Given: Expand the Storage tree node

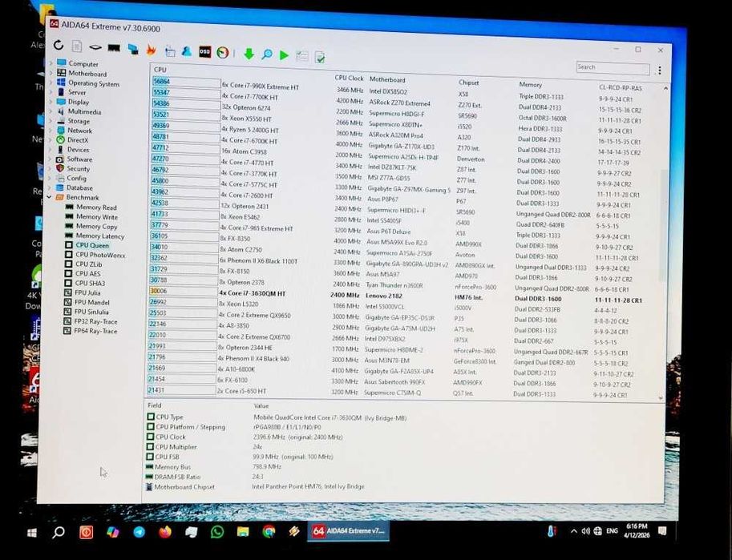Looking at the screenshot, I should tap(51, 120).
